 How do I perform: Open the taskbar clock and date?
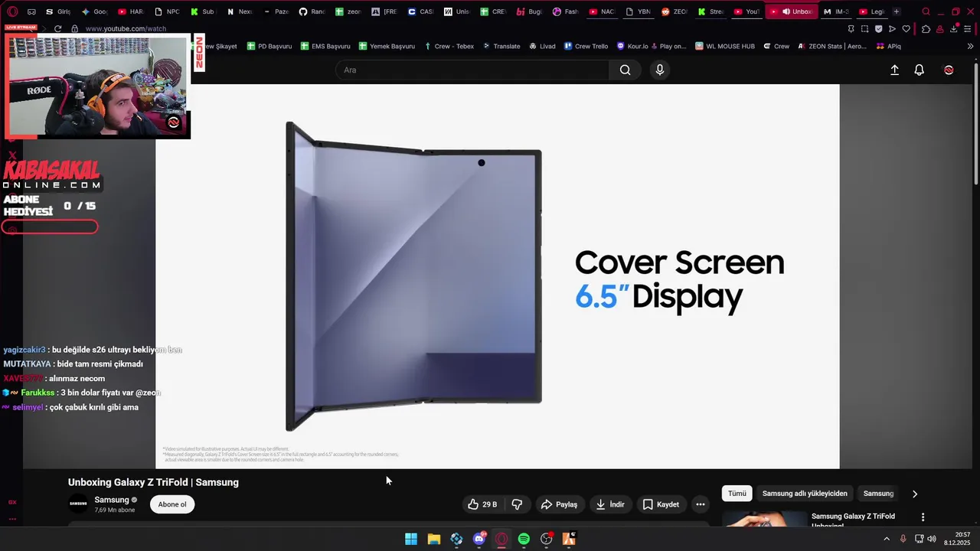click(957, 539)
